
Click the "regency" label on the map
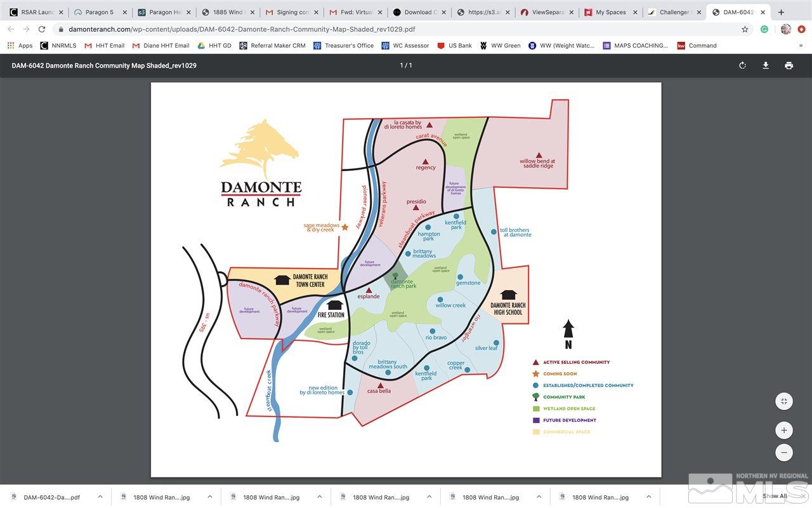point(426,168)
